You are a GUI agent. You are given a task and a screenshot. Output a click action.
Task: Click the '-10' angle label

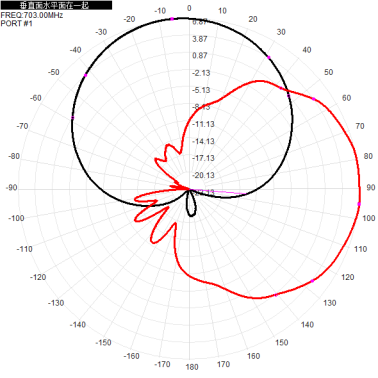pos(160,11)
